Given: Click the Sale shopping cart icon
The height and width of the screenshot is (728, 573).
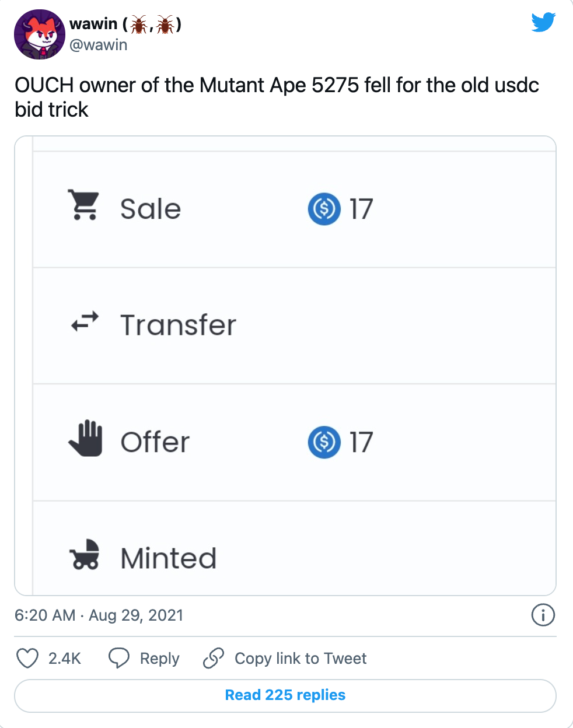Looking at the screenshot, I should click(85, 205).
